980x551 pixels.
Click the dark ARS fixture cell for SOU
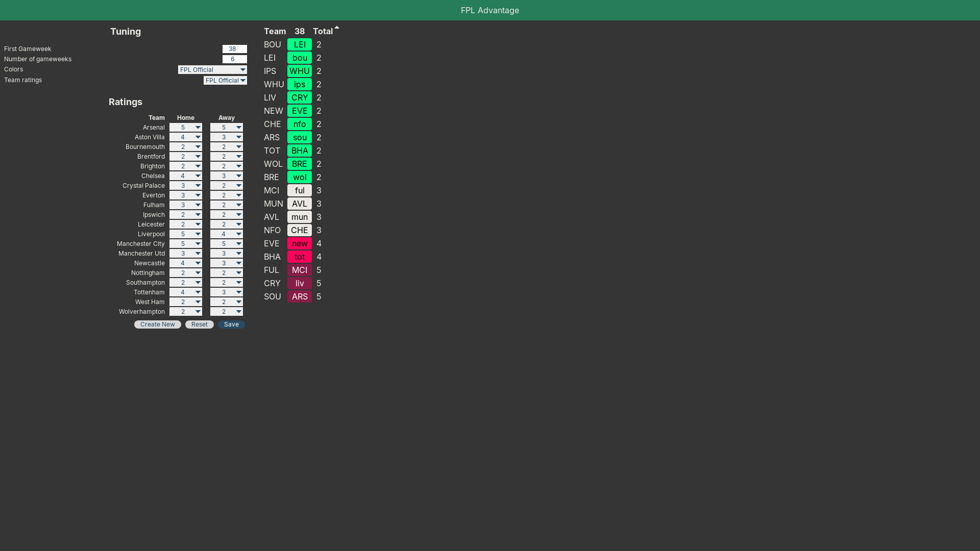coord(300,296)
